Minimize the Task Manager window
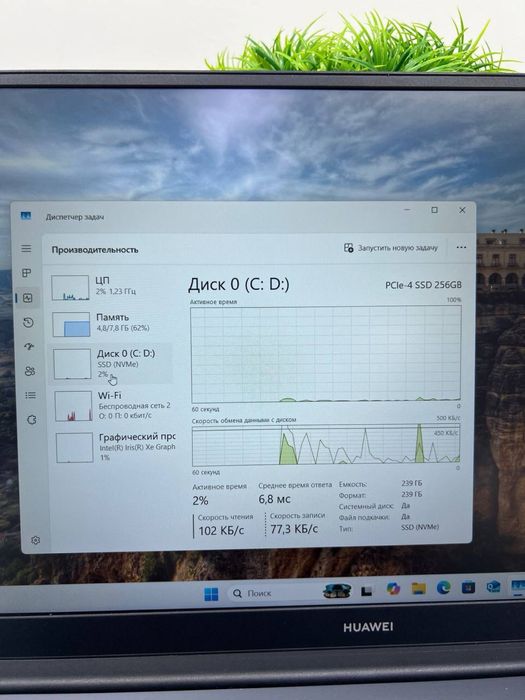 pos(407,209)
